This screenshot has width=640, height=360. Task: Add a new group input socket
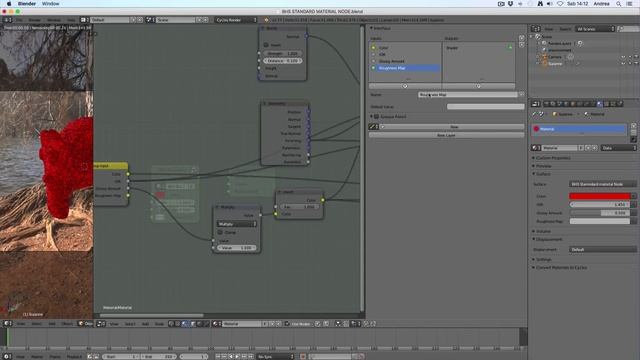pos(405,86)
